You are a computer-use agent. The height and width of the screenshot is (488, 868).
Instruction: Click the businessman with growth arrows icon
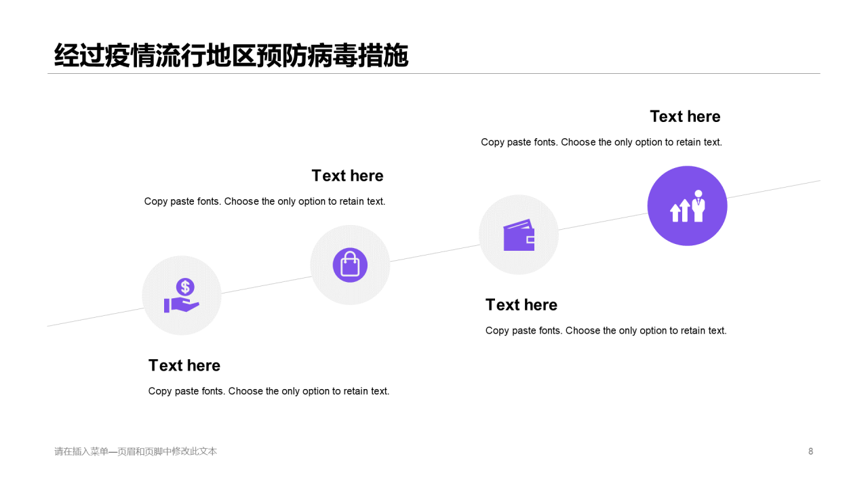tap(688, 206)
